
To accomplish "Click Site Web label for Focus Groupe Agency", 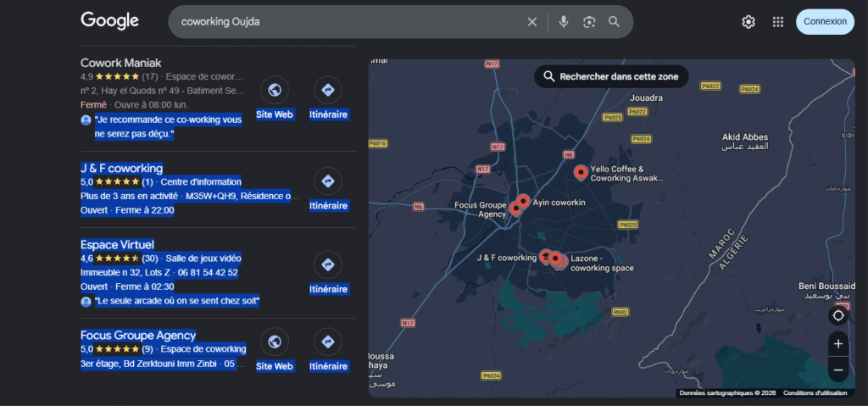I will click(x=275, y=366).
